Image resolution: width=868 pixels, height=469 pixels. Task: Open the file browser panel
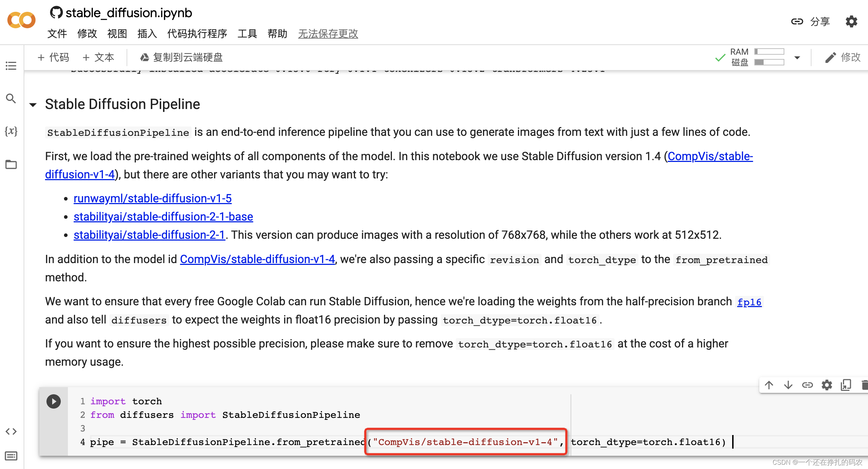click(x=11, y=164)
